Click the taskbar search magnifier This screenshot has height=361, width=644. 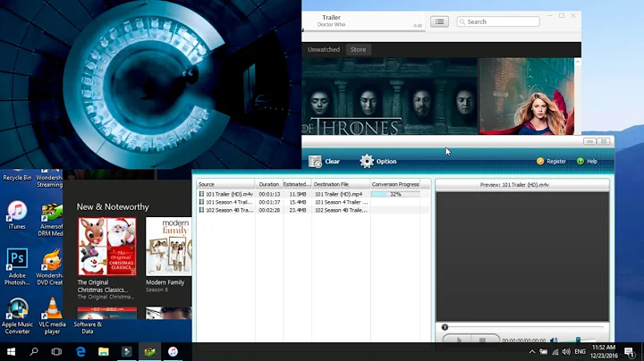[x=34, y=351]
